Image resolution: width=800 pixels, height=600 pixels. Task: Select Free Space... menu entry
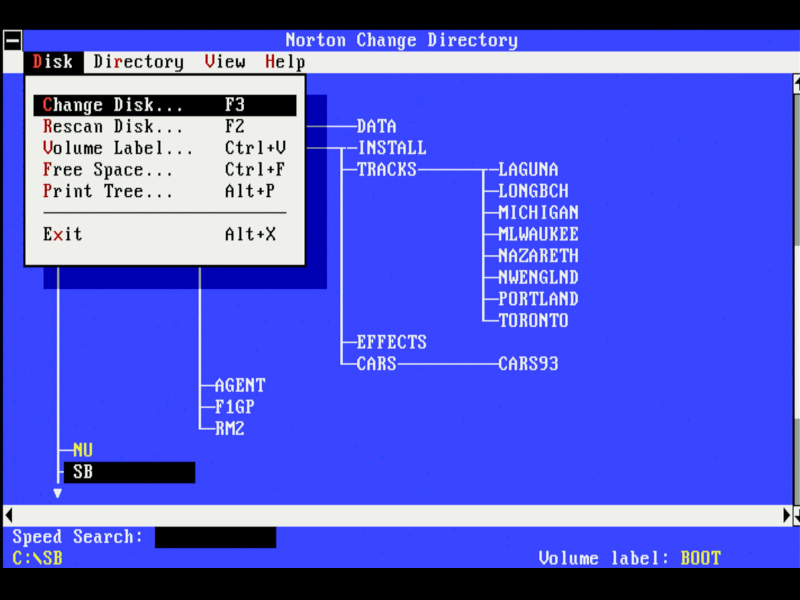165,169
